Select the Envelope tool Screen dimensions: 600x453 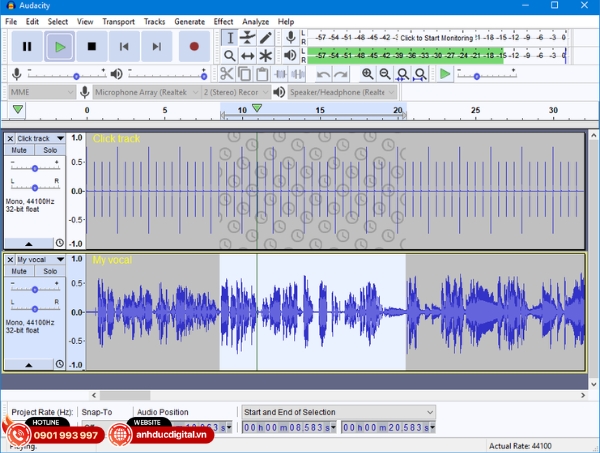[x=247, y=37]
